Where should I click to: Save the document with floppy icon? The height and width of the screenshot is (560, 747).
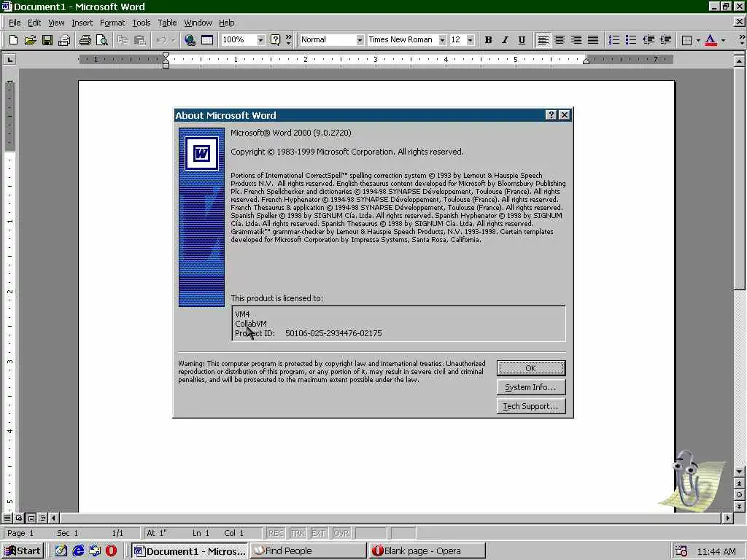click(47, 40)
